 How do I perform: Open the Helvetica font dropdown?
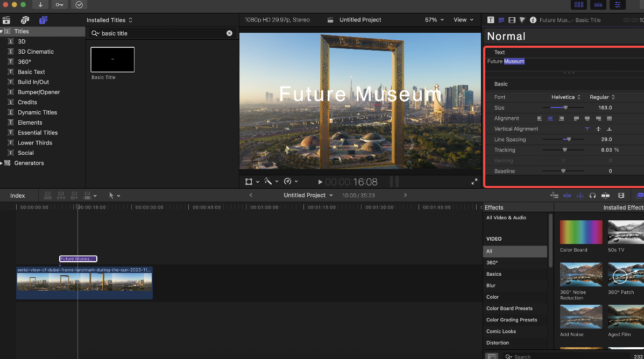point(566,97)
